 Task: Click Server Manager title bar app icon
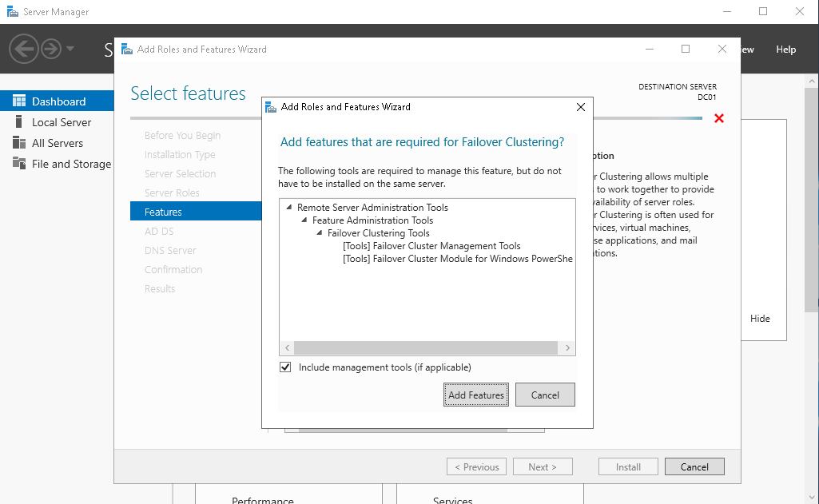click(12, 11)
